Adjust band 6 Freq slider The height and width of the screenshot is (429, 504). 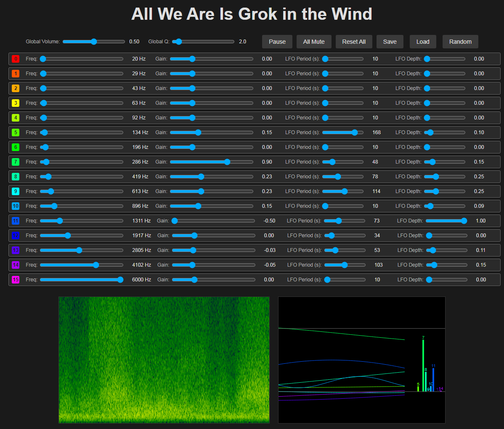[x=82, y=147]
